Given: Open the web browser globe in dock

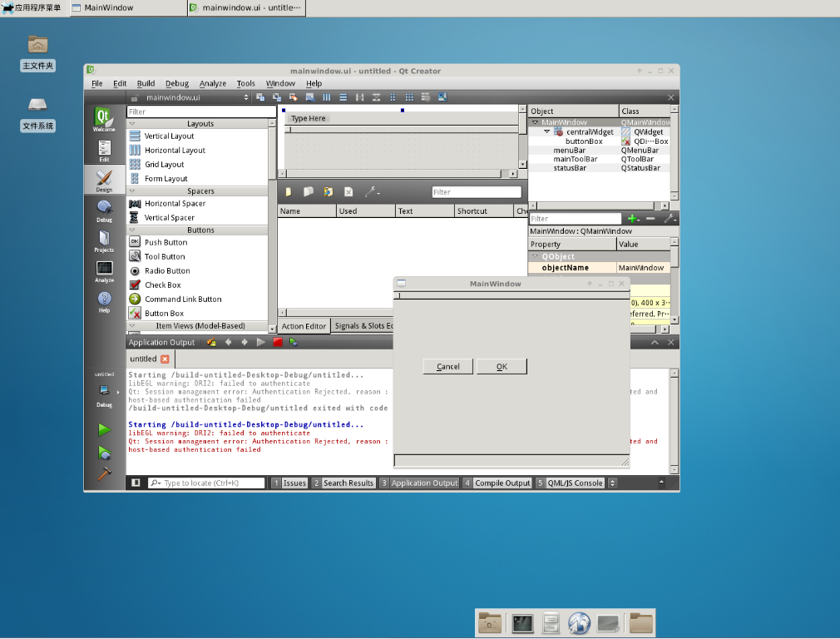Looking at the screenshot, I should [579, 623].
